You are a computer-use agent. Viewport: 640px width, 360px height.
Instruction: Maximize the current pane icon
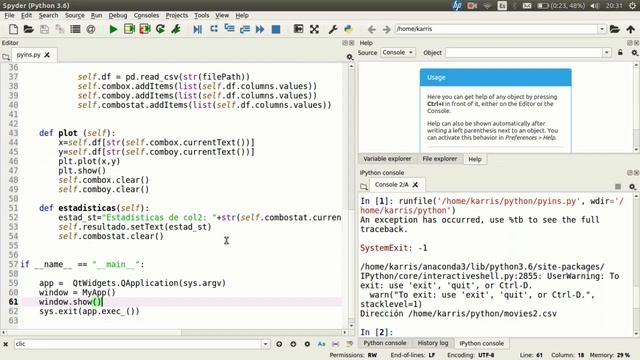coord(298,29)
